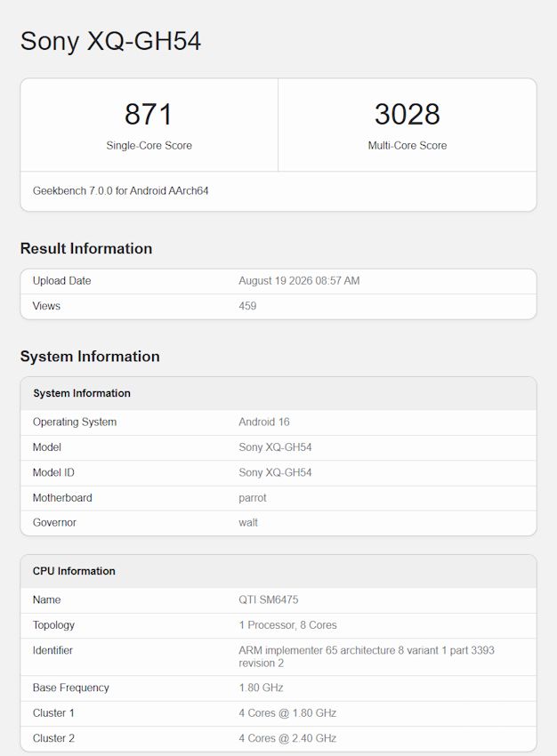Viewport: 557px width, 756px height.
Task: Select the motherboard value parrot
Action: (252, 498)
